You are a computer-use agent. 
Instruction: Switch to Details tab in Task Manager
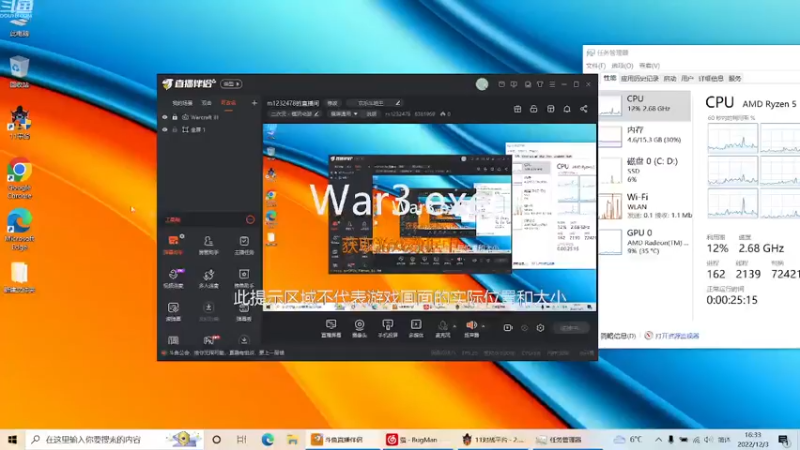click(x=711, y=79)
